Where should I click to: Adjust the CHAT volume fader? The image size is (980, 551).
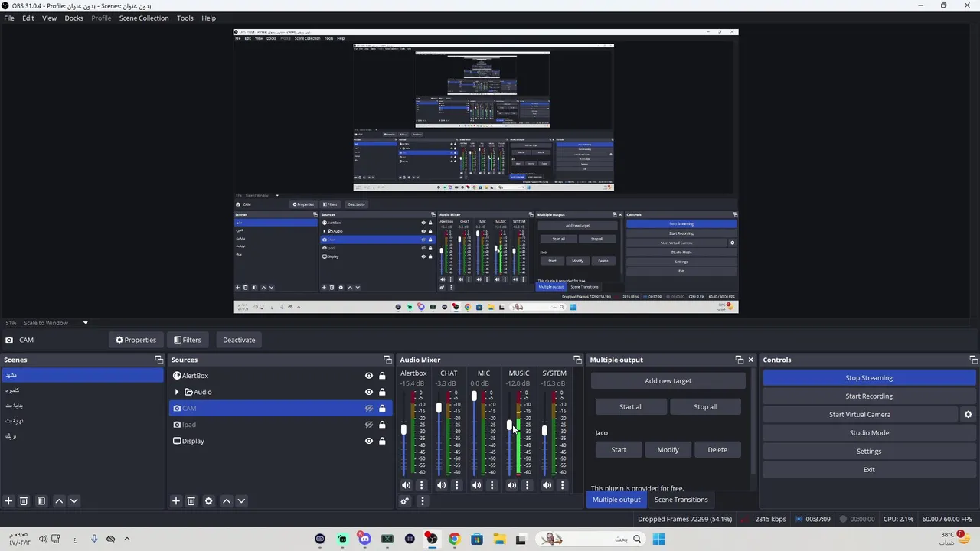[x=439, y=408]
